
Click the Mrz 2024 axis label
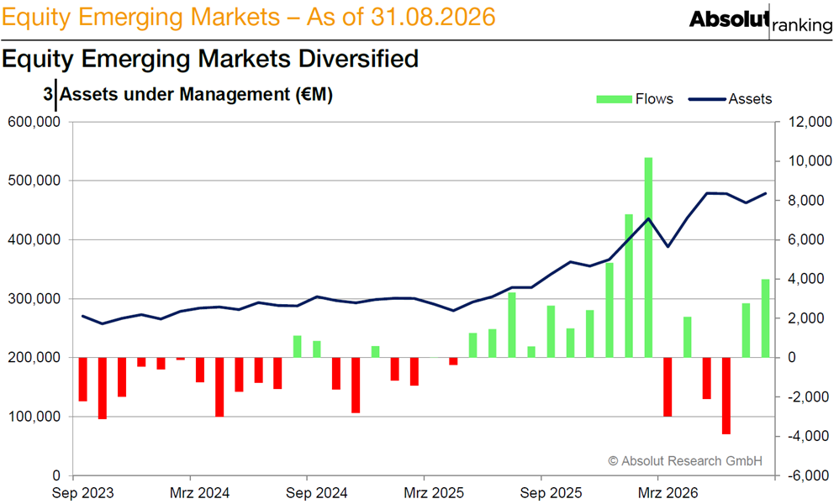[x=199, y=493]
